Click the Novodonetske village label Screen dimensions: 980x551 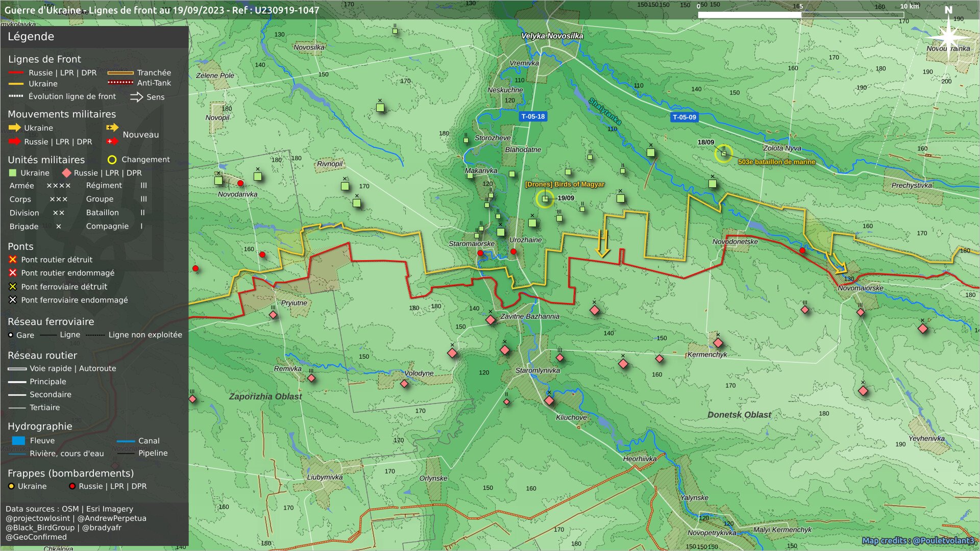coord(735,241)
